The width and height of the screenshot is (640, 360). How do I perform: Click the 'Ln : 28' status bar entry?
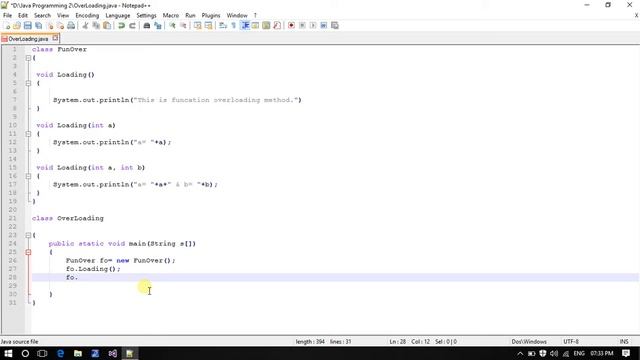coord(398,341)
